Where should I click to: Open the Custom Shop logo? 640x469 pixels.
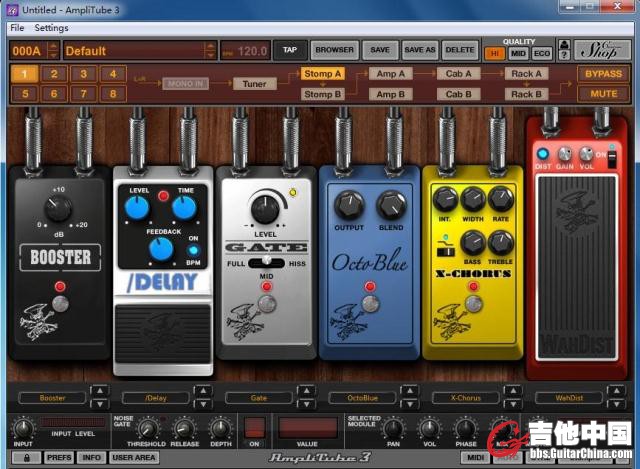(602, 50)
